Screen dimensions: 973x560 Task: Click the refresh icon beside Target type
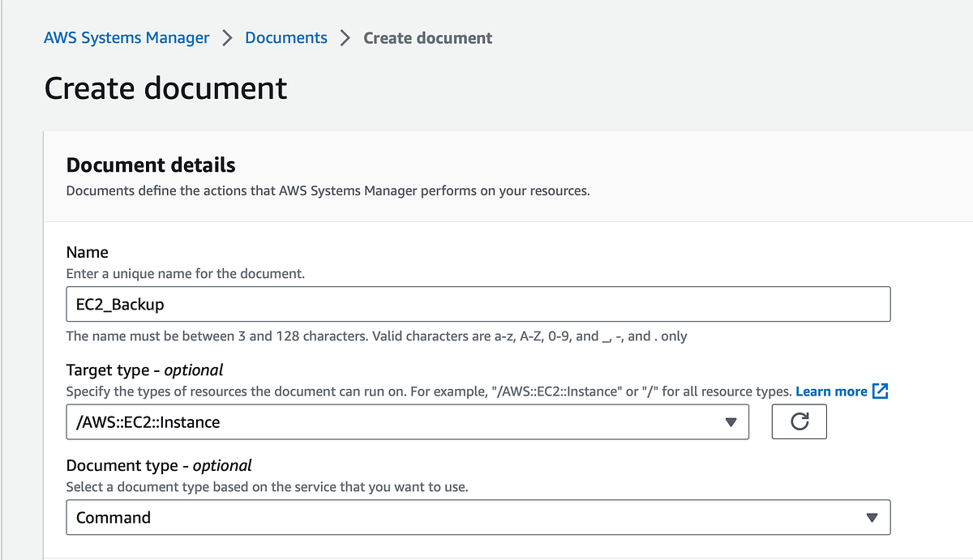(x=799, y=421)
